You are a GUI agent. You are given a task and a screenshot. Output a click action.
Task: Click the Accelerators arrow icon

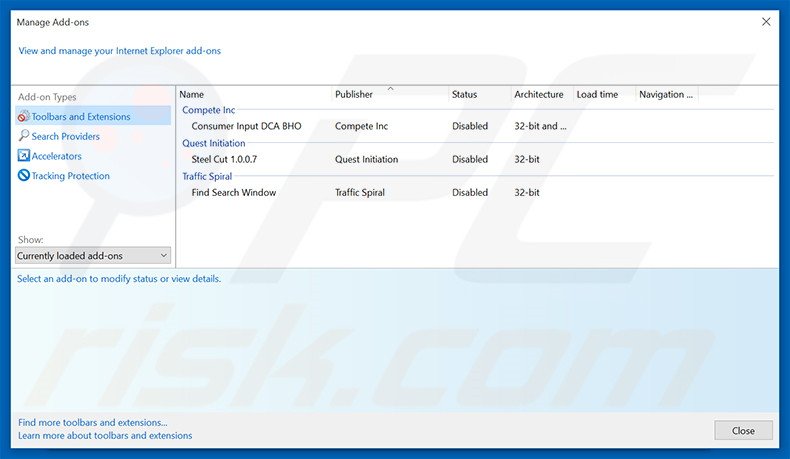[x=23, y=155]
